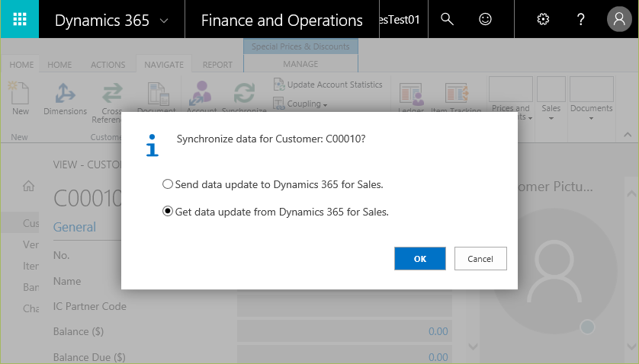
Task: Click the Dimensions ribbon icon
Action: [66, 93]
